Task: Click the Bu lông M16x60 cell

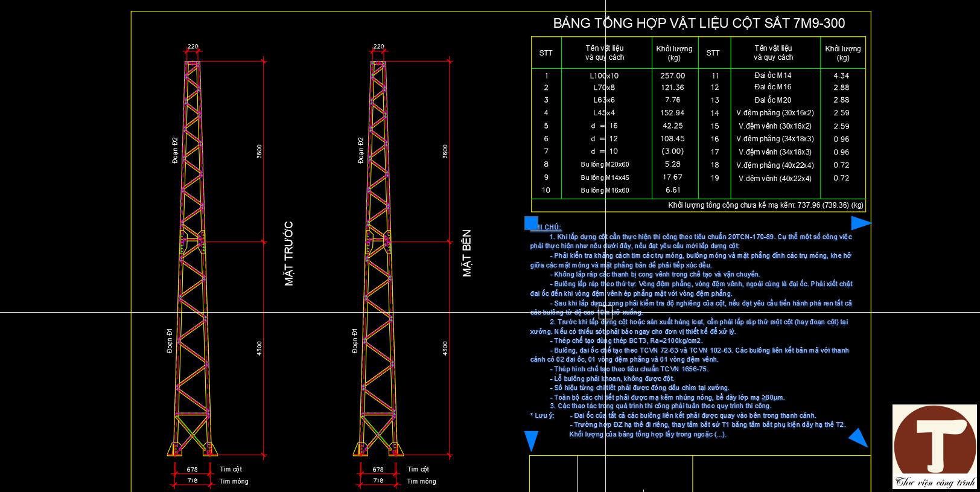Action: pyautogui.click(x=605, y=190)
